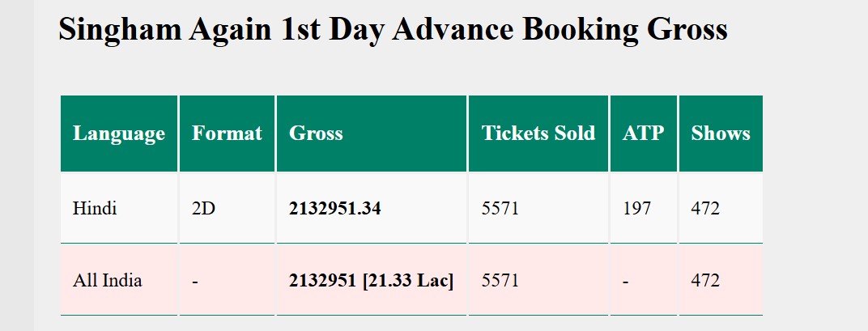Select the Format column header
The image size is (868, 331).
pos(227,134)
